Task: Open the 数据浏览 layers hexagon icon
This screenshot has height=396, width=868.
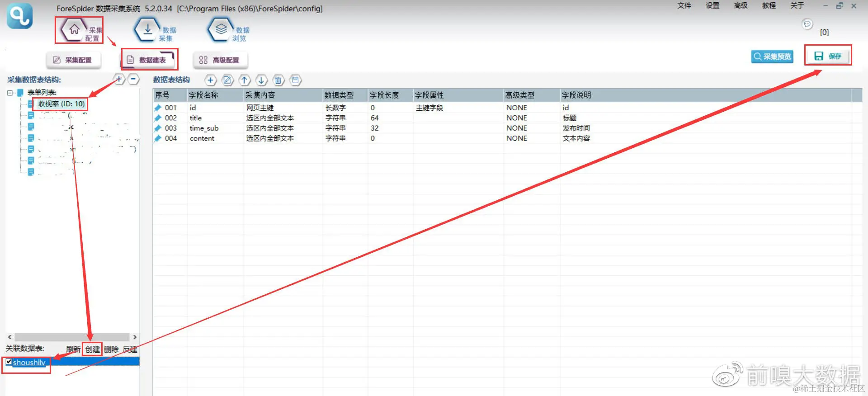Action: tap(221, 30)
